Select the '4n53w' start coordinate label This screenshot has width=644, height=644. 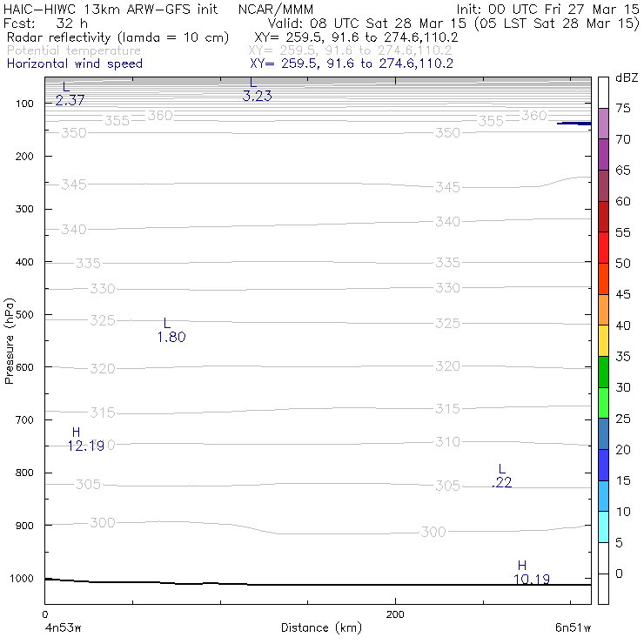63,627
